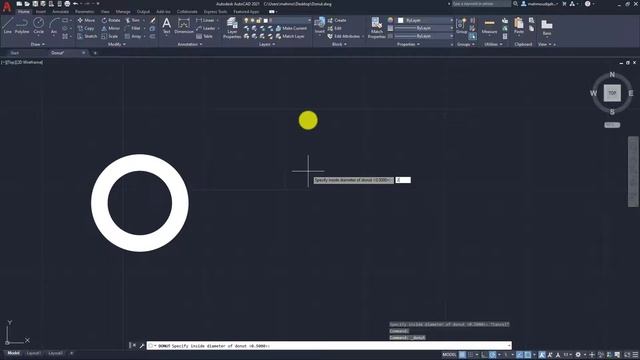Click the Trim tool
The image size is (640, 360).
pos(133,20)
